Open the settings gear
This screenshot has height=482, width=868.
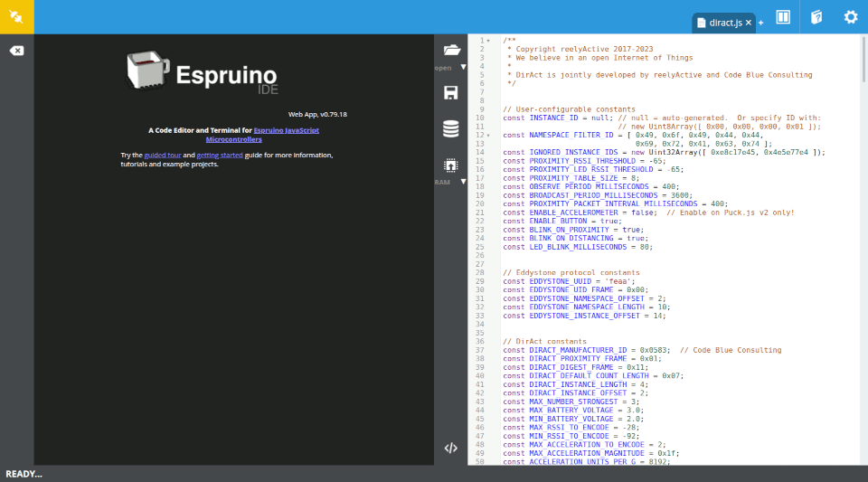click(850, 17)
